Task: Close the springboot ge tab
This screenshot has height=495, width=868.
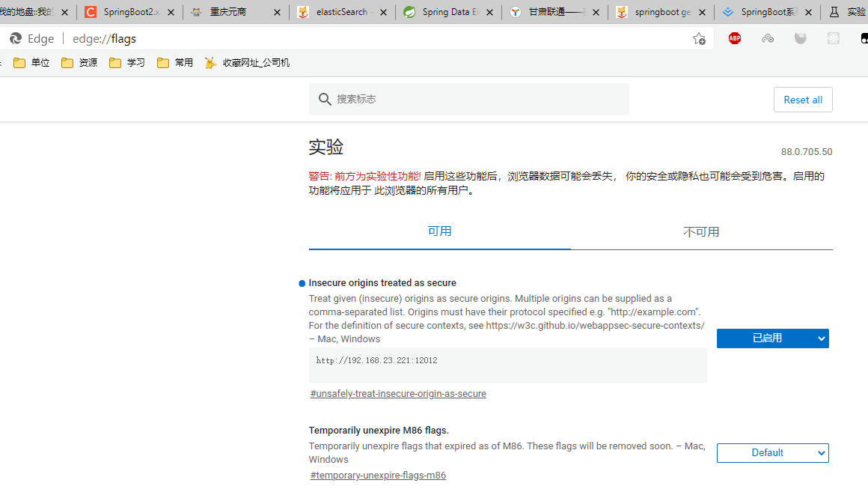Action: tap(702, 12)
